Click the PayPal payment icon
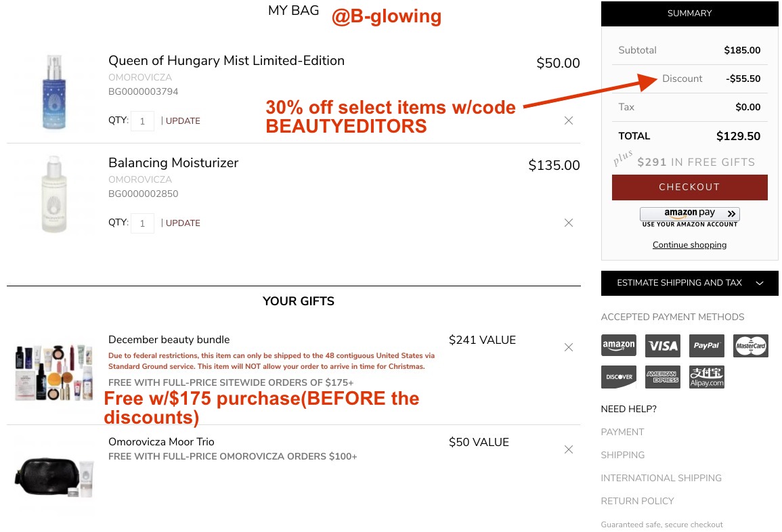Image resolution: width=782 pixels, height=532 pixels. click(x=706, y=345)
